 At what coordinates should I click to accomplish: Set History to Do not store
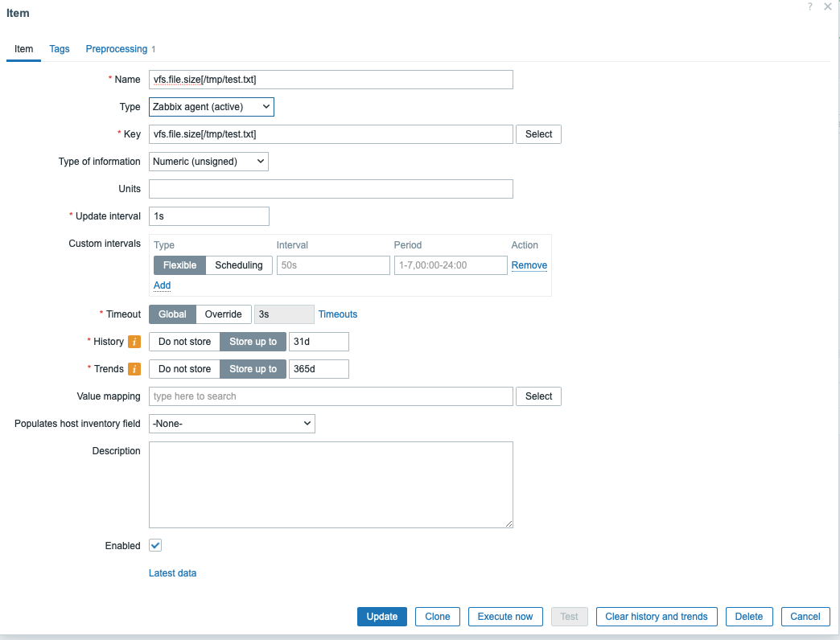coord(184,342)
